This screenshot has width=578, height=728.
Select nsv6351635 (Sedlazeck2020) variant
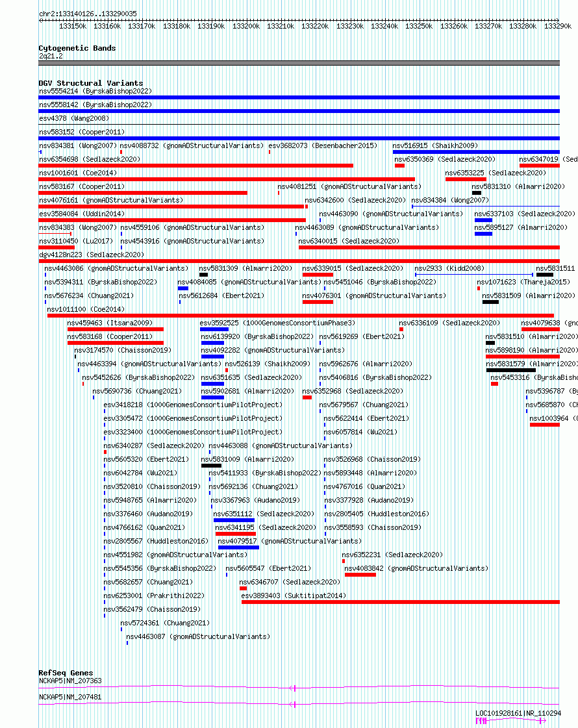click(251, 377)
